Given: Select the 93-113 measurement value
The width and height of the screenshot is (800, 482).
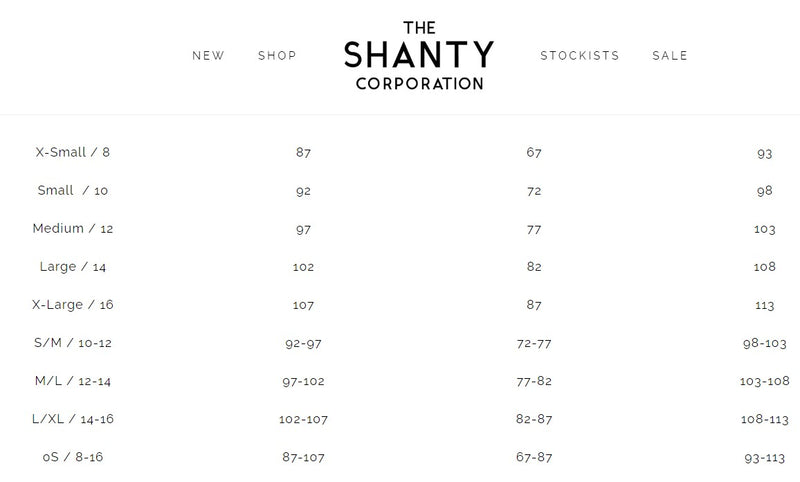Looking at the screenshot, I should coord(765,457).
